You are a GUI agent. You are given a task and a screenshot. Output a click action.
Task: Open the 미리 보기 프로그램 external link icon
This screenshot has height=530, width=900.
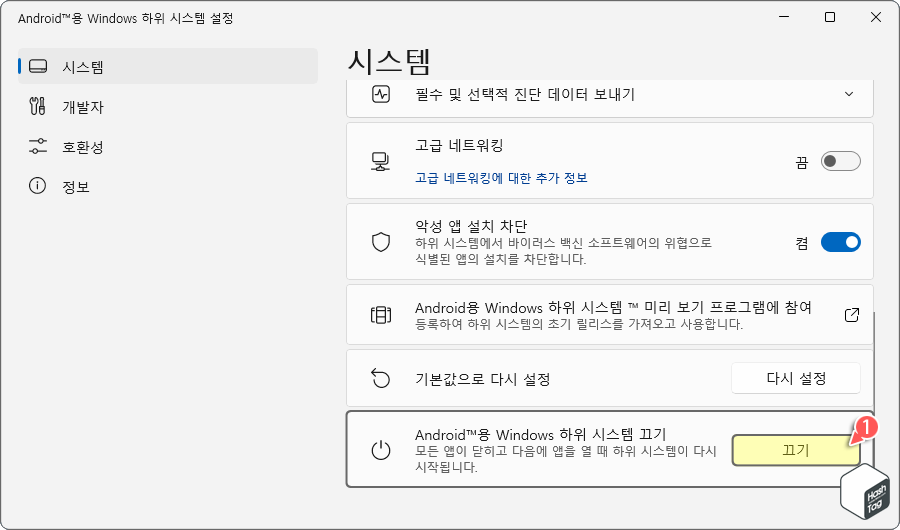pyautogui.click(x=852, y=315)
